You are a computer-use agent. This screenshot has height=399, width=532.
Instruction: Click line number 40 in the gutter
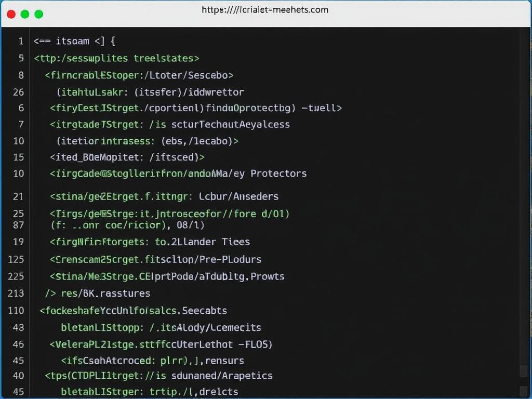pos(18,376)
